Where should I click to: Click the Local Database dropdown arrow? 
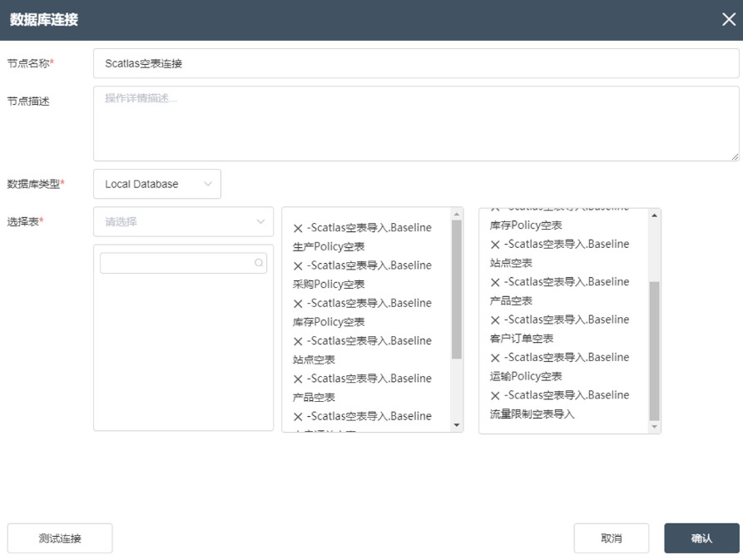pyautogui.click(x=207, y=184)
